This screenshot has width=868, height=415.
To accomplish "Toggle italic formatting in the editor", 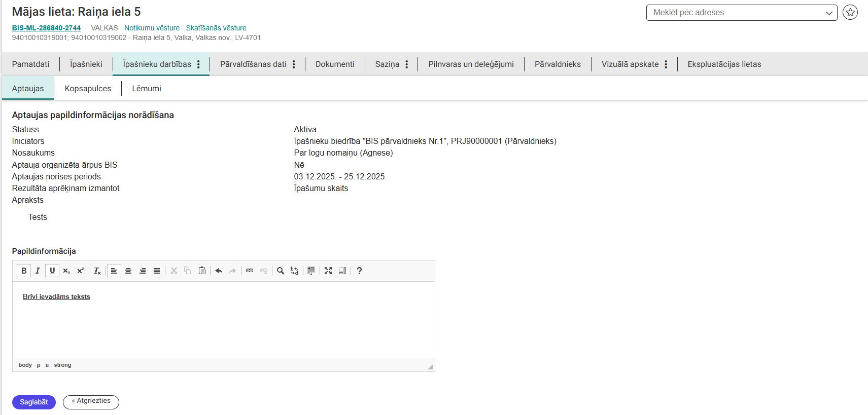I will point(38,271).
